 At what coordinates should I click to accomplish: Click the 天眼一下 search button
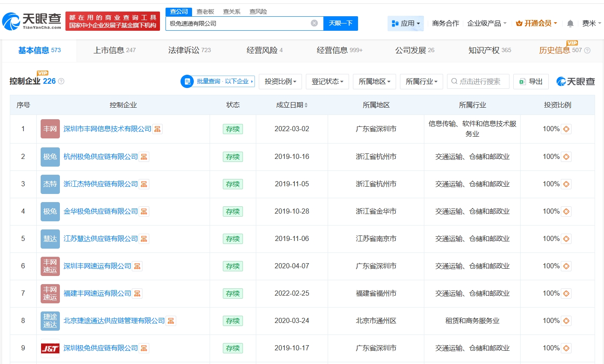340,23
